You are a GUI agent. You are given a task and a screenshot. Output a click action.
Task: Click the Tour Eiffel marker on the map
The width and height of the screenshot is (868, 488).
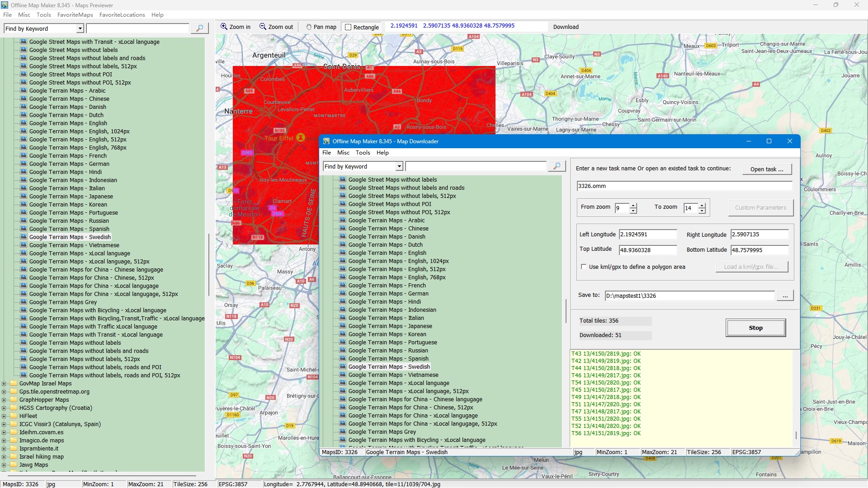[x=301, y=137]
